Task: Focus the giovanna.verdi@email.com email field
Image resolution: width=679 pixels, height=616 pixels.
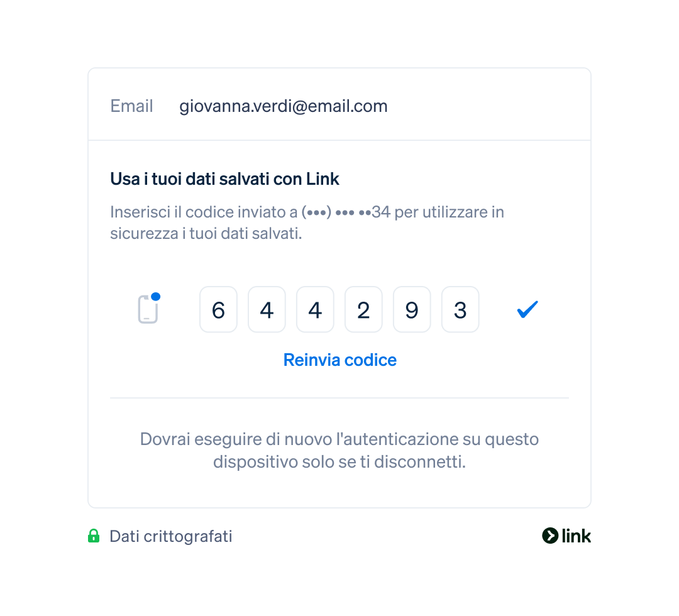Action: click(x=339, y=104)
